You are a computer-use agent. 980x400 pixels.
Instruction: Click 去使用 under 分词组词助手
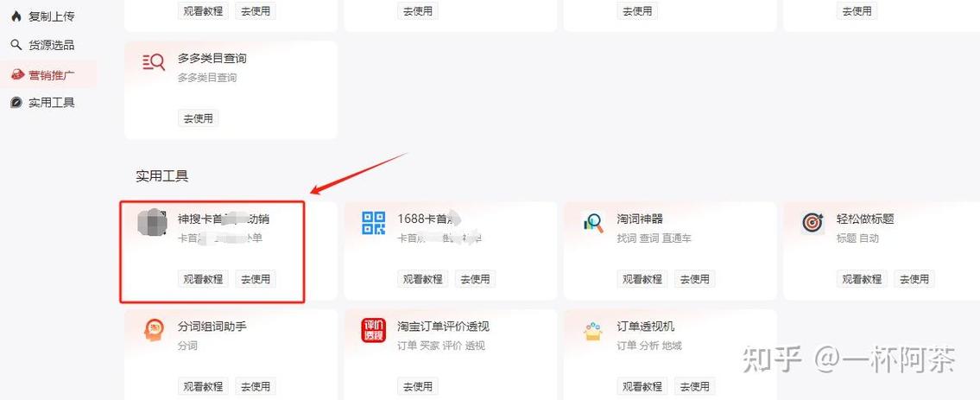pos(256,386)
